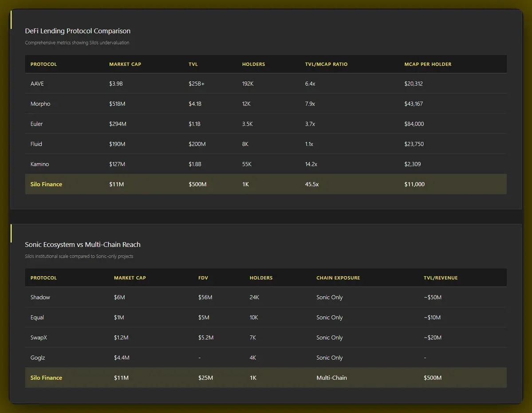Click the $20,312 MCAP per holder cell

(414, 83)
